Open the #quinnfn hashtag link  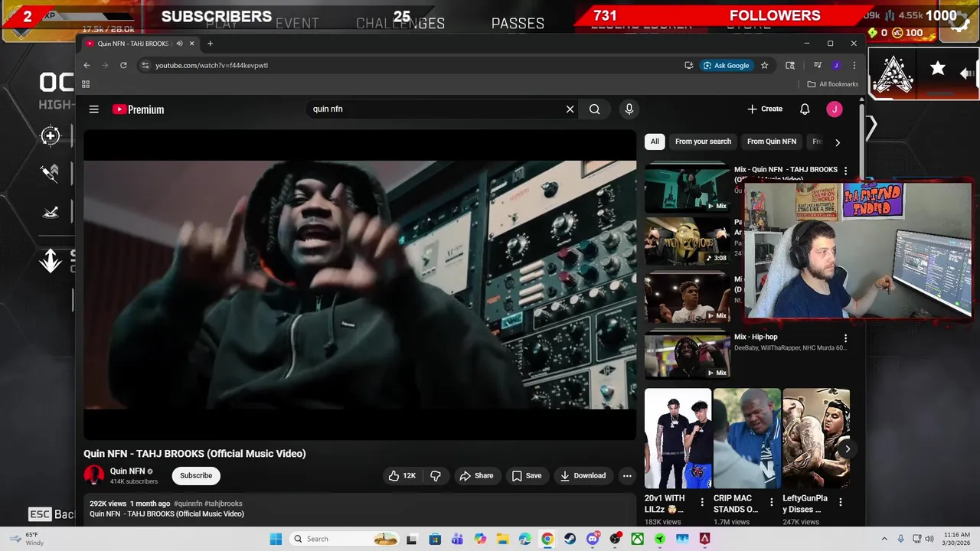pyautogui.click(x=188, y=504)
